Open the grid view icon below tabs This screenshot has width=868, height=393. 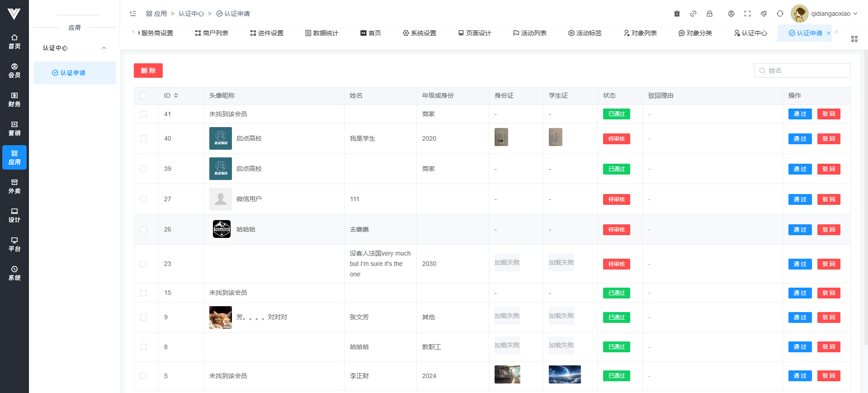[x=854, y=39]
